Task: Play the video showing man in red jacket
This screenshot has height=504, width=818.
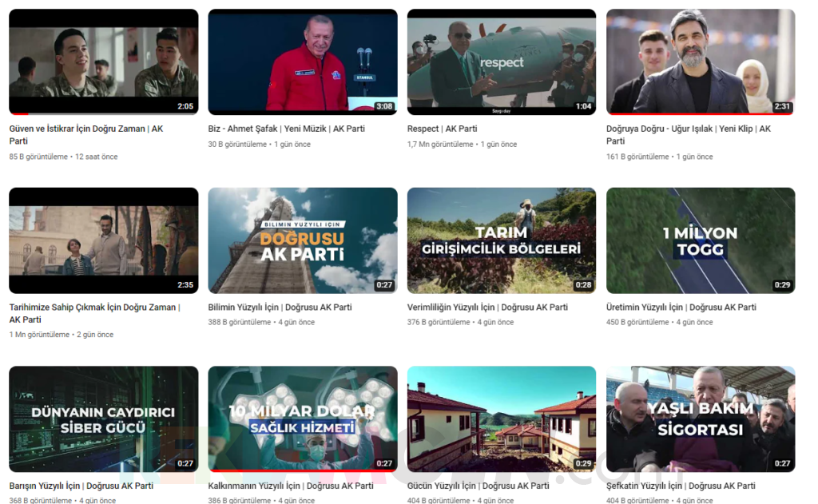Action: pyautogui.click(x=302, y=62)
